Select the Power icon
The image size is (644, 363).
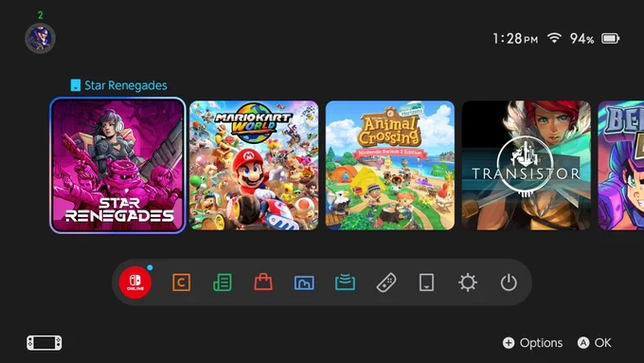509,282
